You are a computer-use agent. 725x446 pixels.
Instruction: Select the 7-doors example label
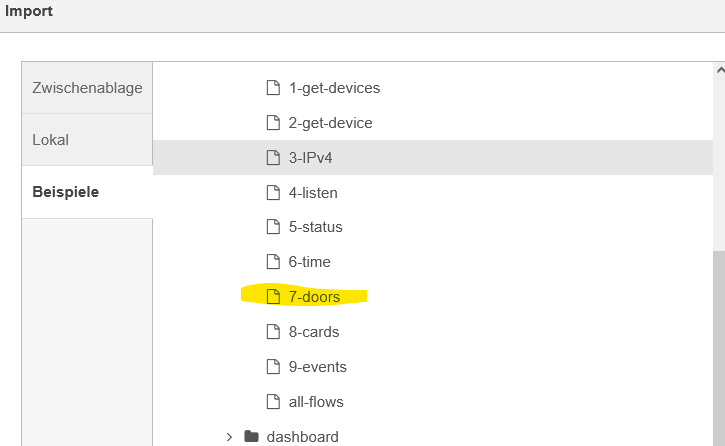pyautogui.click(x=314, y=297)
